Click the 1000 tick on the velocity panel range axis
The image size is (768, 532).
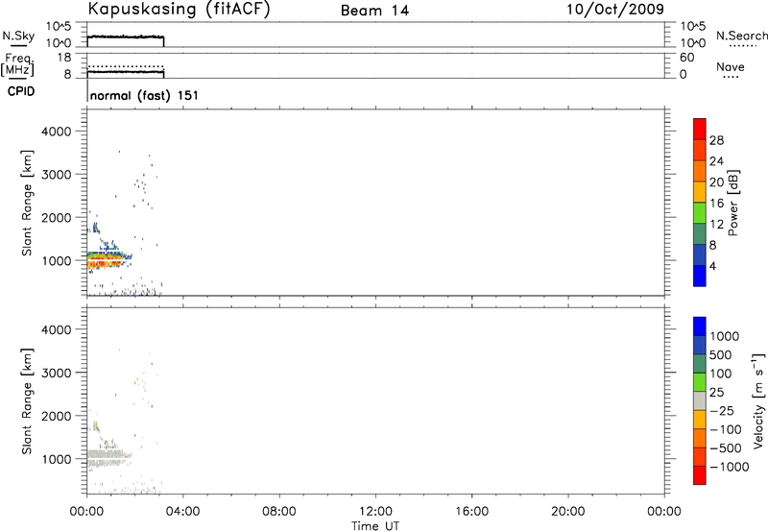(x=57, y=459)
